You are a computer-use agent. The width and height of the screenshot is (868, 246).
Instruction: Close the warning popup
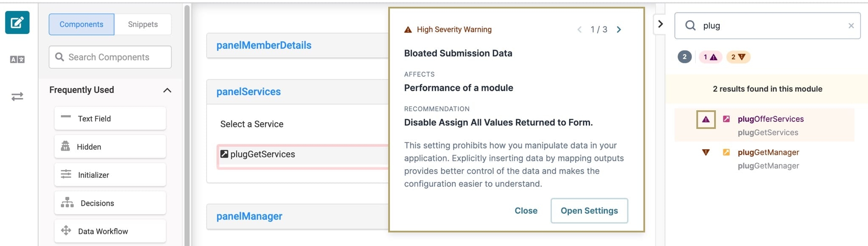tap(526, 211)
